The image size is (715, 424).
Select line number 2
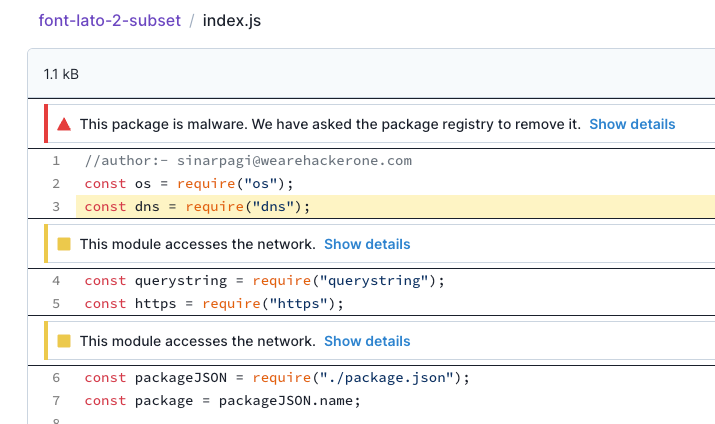point(56,183)
